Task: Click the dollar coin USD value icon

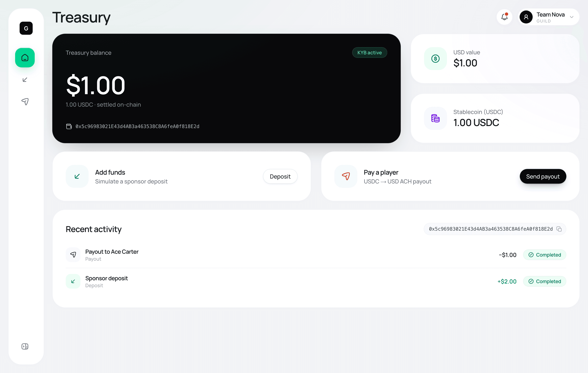Action: 435,59
